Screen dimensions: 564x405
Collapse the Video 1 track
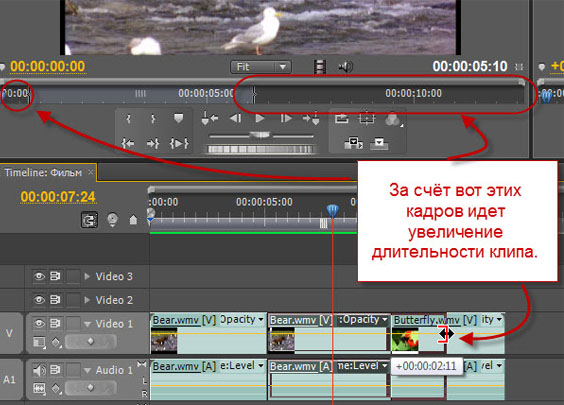coord(87,324)
